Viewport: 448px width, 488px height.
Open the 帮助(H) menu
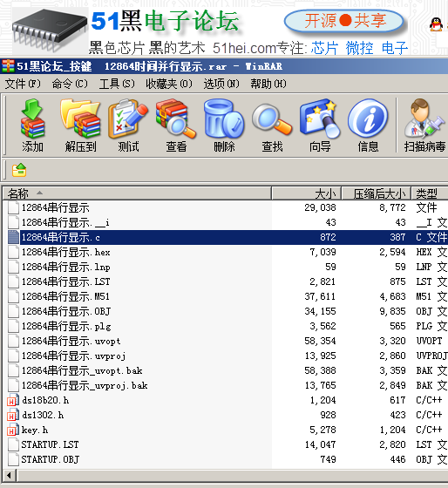pos(268,84)
